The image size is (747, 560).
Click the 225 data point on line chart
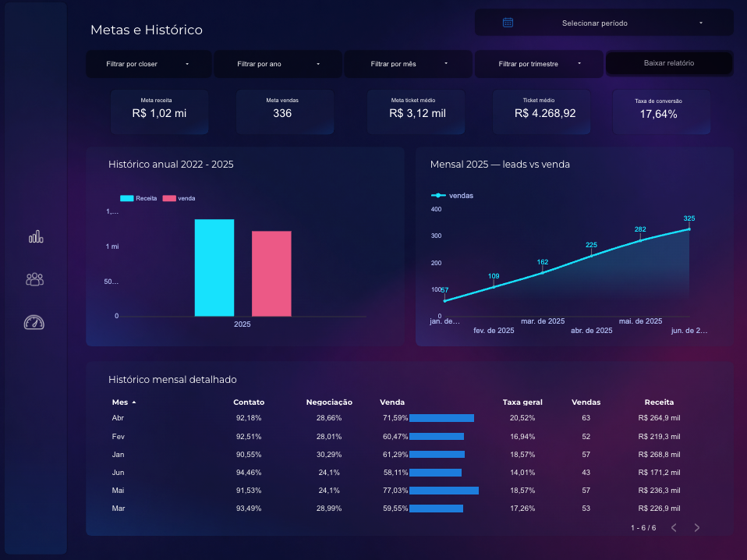(591, 256)
